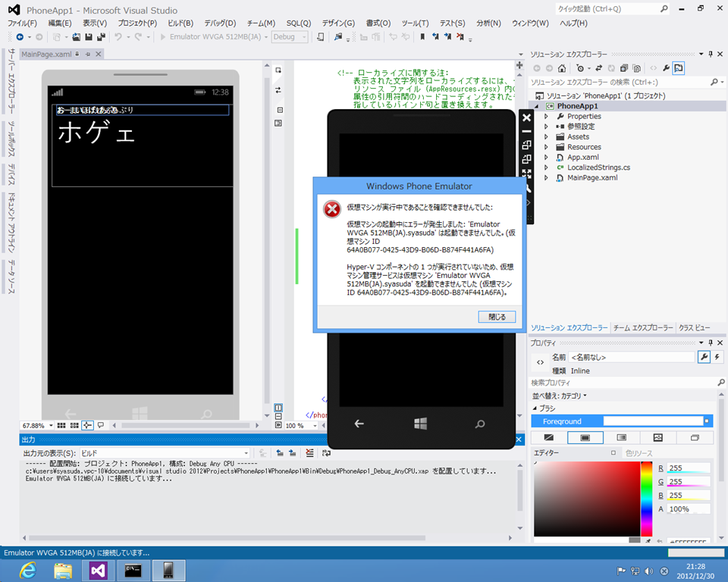Viewport: 728px width, 582px height.
Task: Click inside the color saturation picker area
Action: pos(587,499)
